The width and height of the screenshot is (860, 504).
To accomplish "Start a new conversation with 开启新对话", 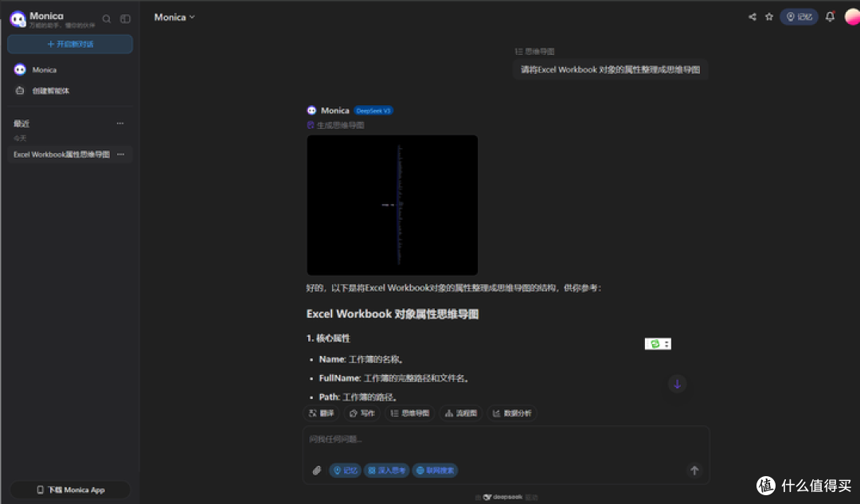I will pyautogui.click(x=69, y=44).
